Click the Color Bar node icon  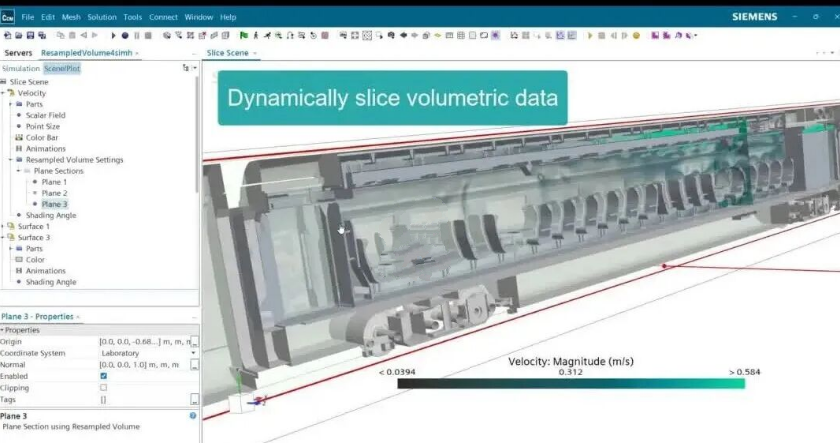click(x=19, y=137)
